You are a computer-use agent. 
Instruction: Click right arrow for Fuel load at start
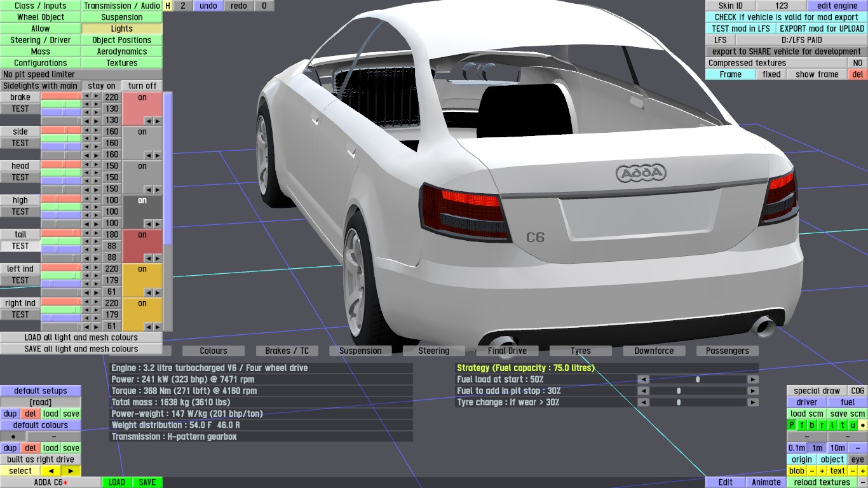click(x=753, y=379)
